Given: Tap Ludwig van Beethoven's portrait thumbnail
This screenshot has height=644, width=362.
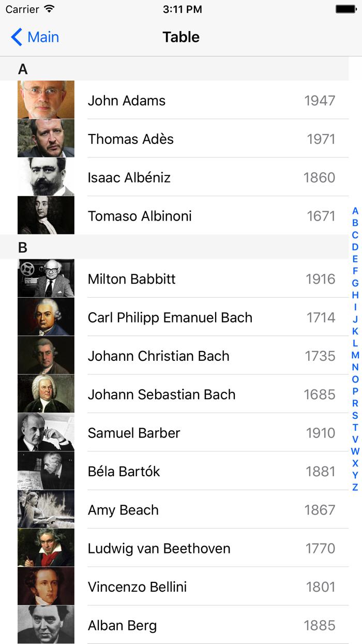Looking at the screenshot, I should (x=46, y=547).
